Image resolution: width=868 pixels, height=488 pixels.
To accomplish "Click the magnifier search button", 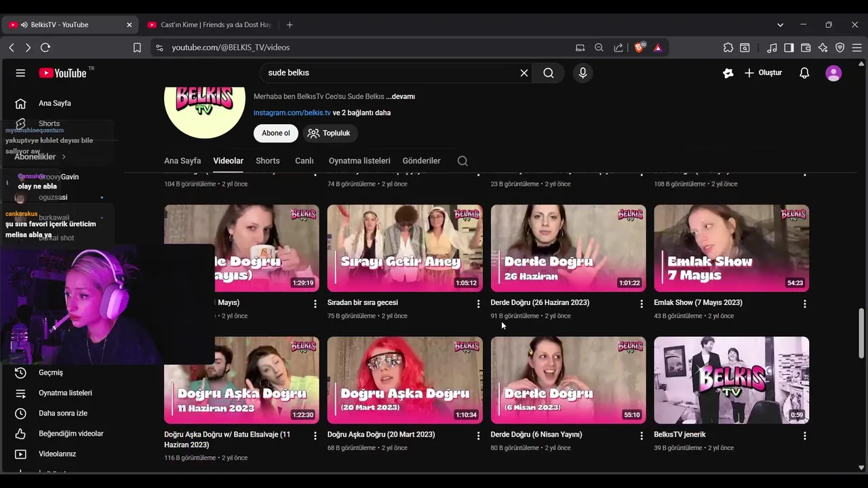I will point(549,73).
